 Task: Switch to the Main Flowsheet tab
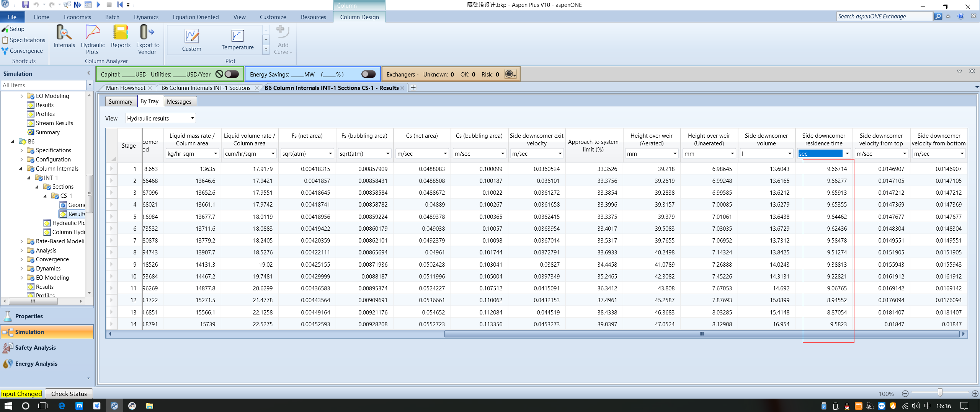(x=126, y=88)
